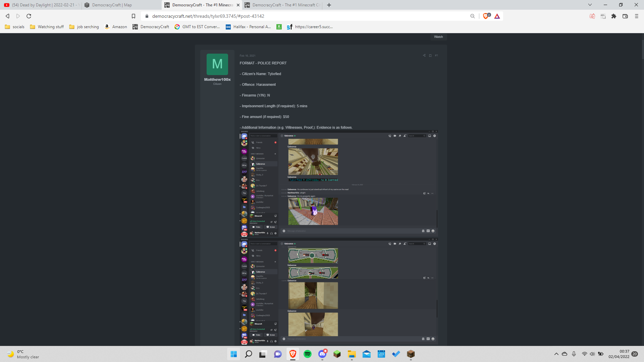Screen dimensions: 644x362
Task: Open Brave Rewards triangle icon
Action: tap(497, 16)
